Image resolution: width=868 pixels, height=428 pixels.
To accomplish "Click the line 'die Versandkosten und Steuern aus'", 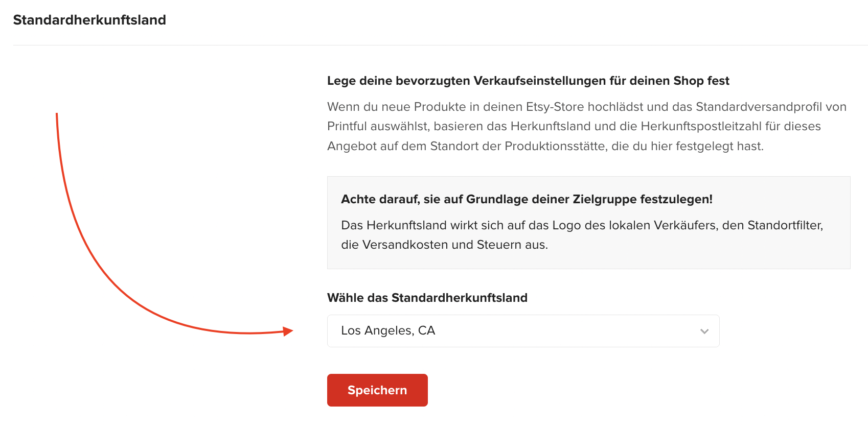I will 444,245.
